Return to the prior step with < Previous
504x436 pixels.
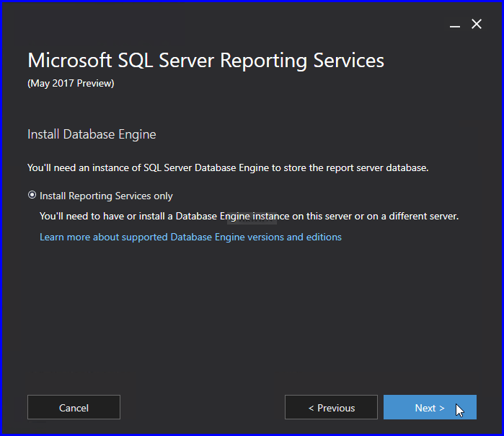(x=331, y=408)
